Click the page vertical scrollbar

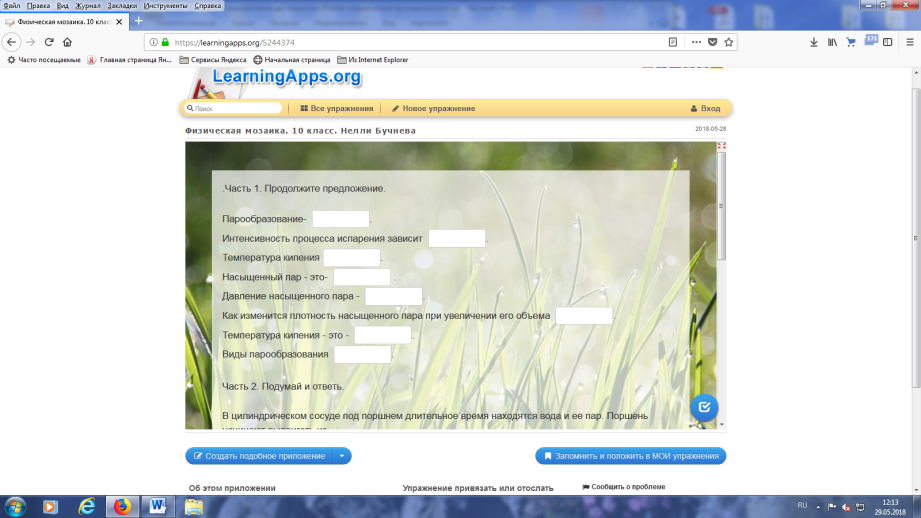pos(916,237)
